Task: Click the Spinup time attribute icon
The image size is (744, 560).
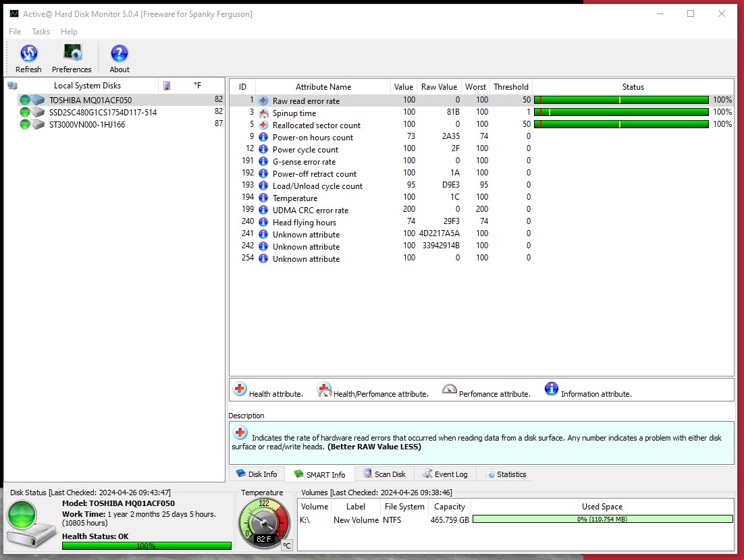Action: point(263,113)
